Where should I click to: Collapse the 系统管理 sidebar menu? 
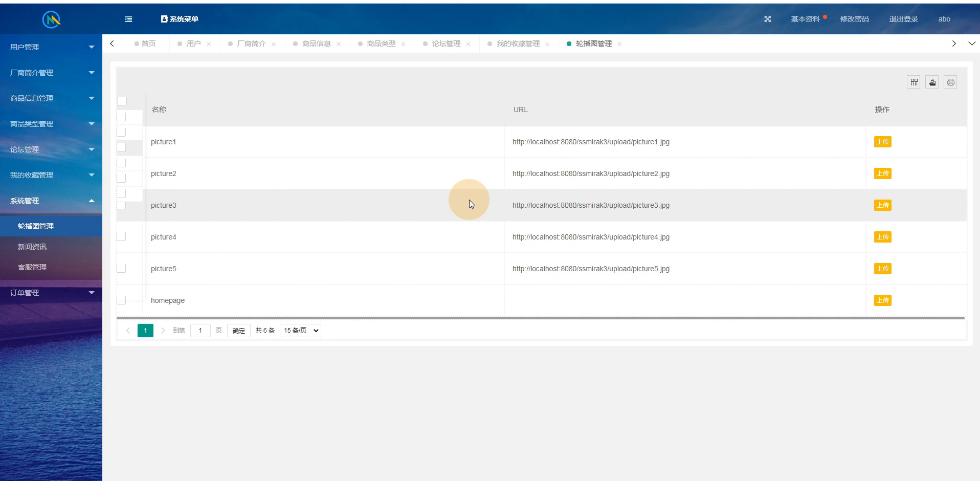pyautogui.click(x=51, y=201)
